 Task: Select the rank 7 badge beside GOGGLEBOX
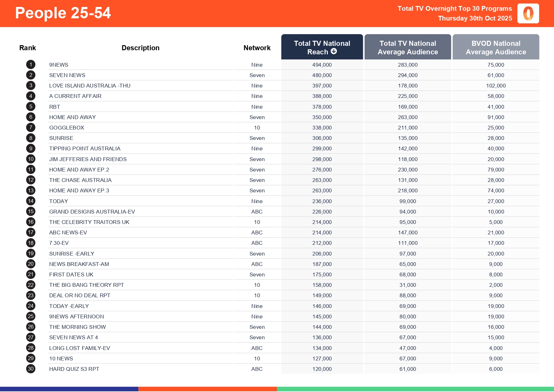(x=30, y=127)
